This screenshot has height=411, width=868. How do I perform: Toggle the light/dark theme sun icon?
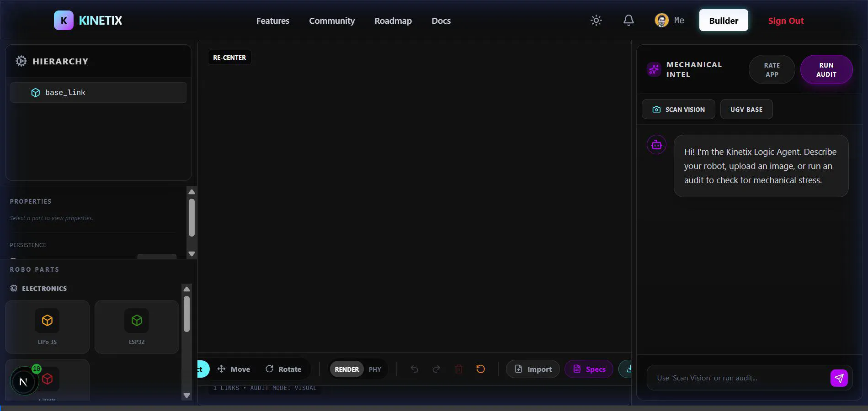(x=596, y=21)
